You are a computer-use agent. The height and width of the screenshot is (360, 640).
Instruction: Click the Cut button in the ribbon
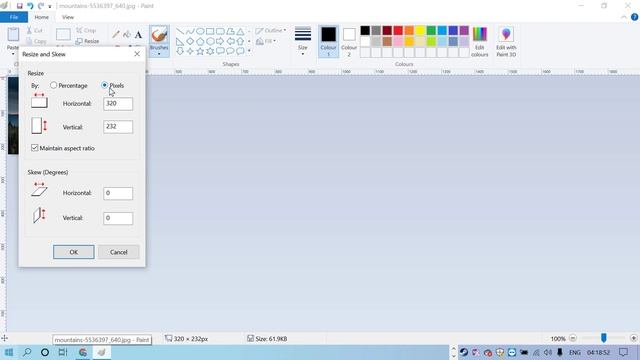tap(35, 31)
